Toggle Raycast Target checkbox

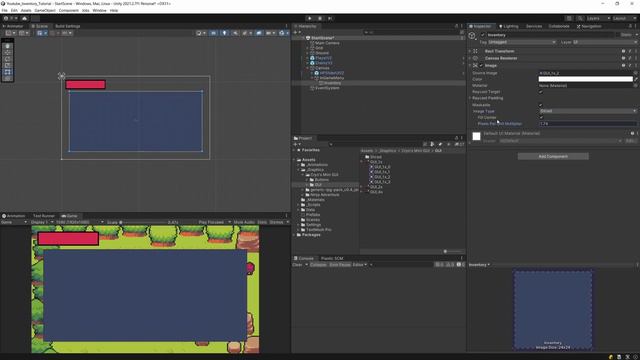coord(541,92)
